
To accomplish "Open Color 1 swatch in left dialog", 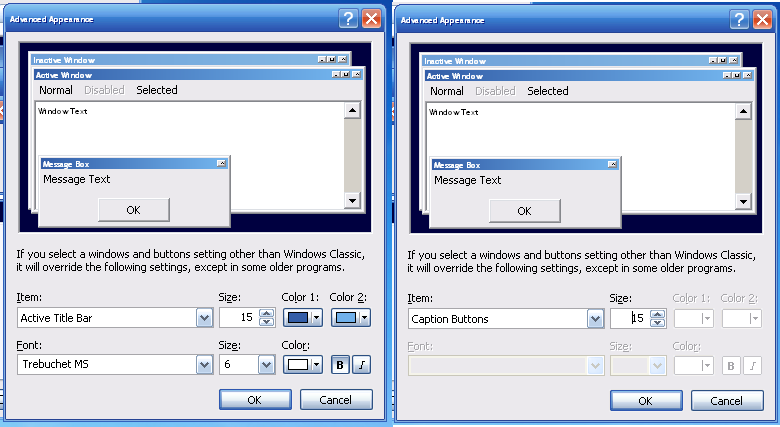I will (x=303, y=318).
